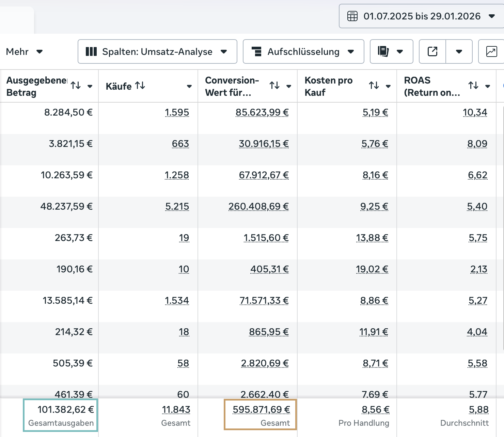
Task: Open Spalten: Umsatz-Analyse dropdown
Action: click(157, 51)
